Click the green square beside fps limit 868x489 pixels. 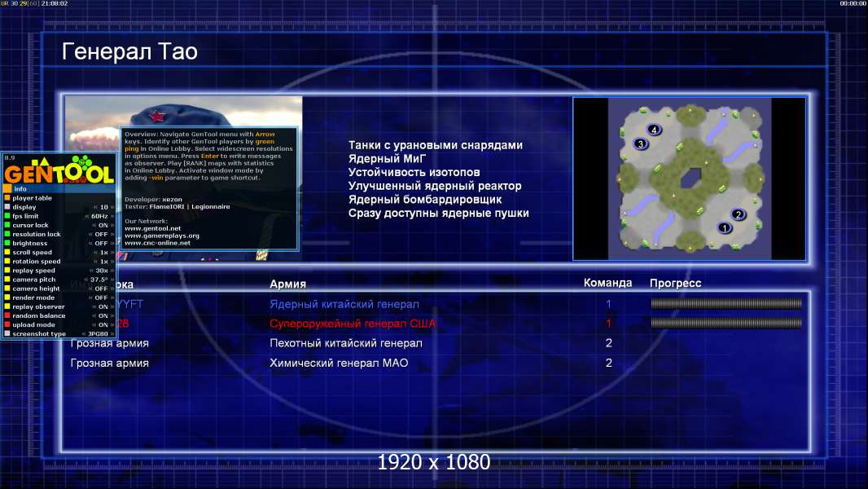pyautogui.click(x=7, y=216)
